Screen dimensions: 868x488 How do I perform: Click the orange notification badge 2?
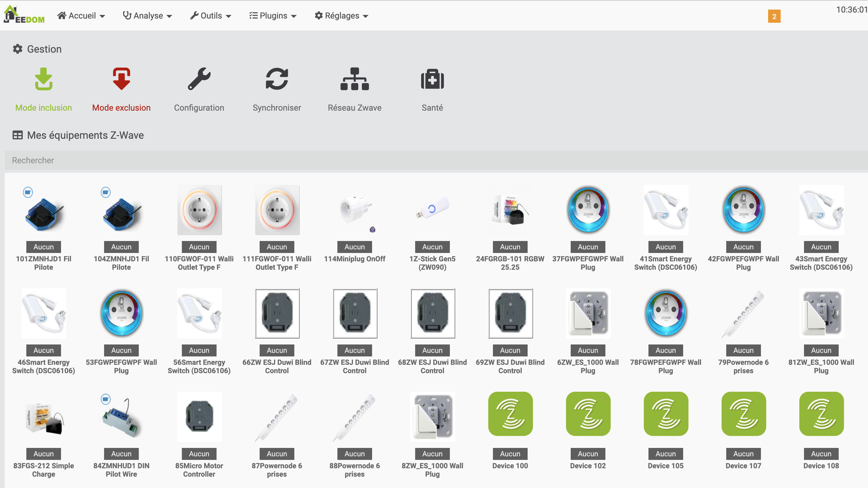(x=774, y=16)
